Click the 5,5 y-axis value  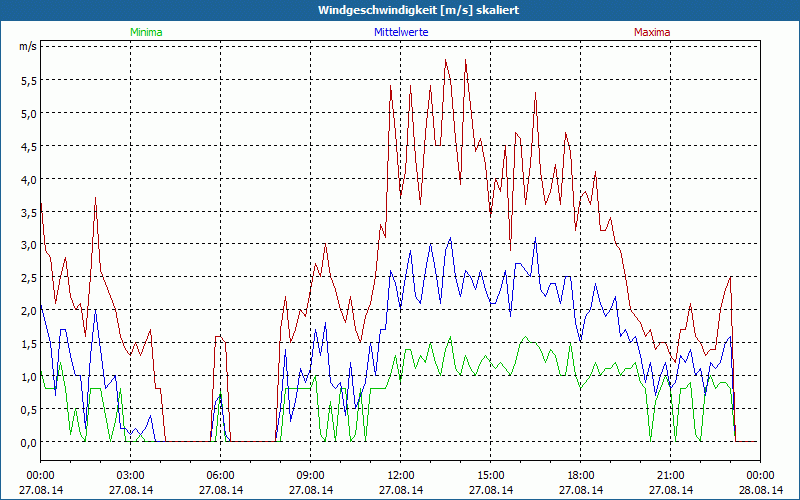tap(29, 80)
